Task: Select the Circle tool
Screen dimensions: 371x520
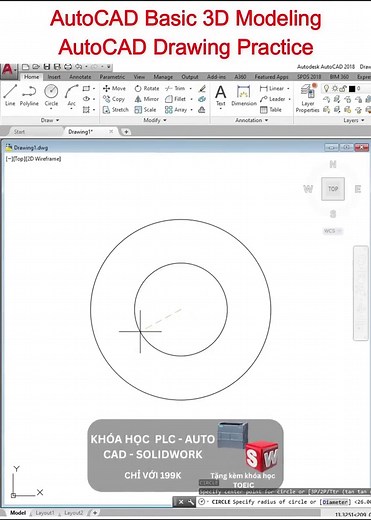Action: (51, 96)
